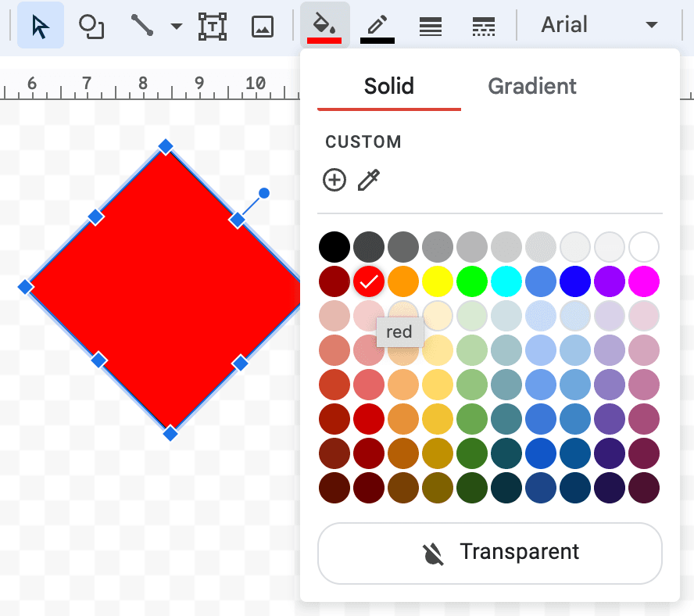Insert a text box

[x=212, y=26]
